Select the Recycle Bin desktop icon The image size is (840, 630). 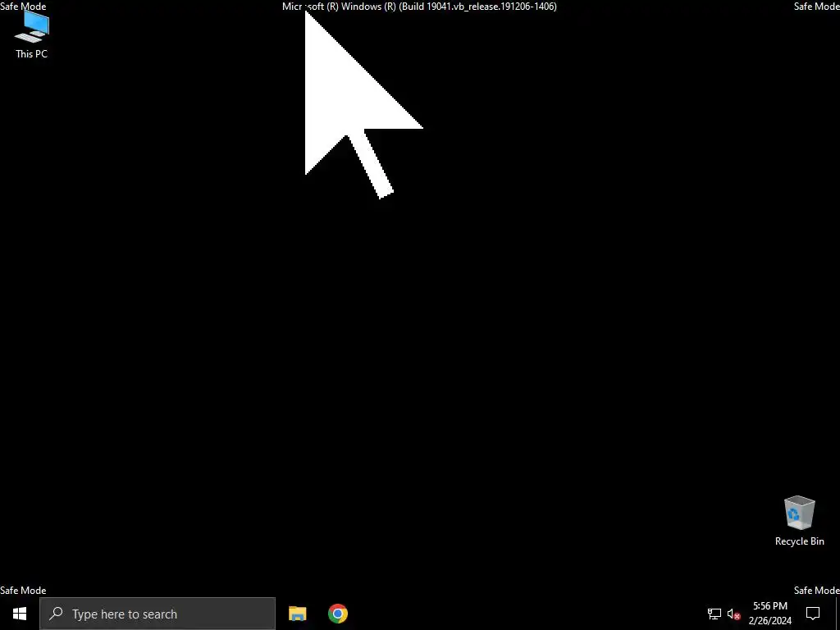click(799, 521)
